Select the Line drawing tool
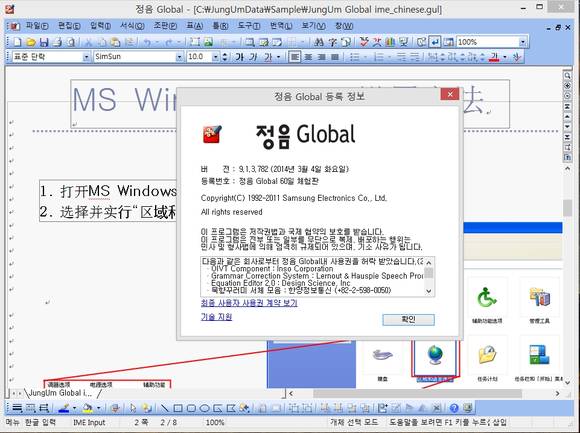Image resolution: width=580 pixels, height=433 pixels. pyautogui.click(x=165, y=408)
